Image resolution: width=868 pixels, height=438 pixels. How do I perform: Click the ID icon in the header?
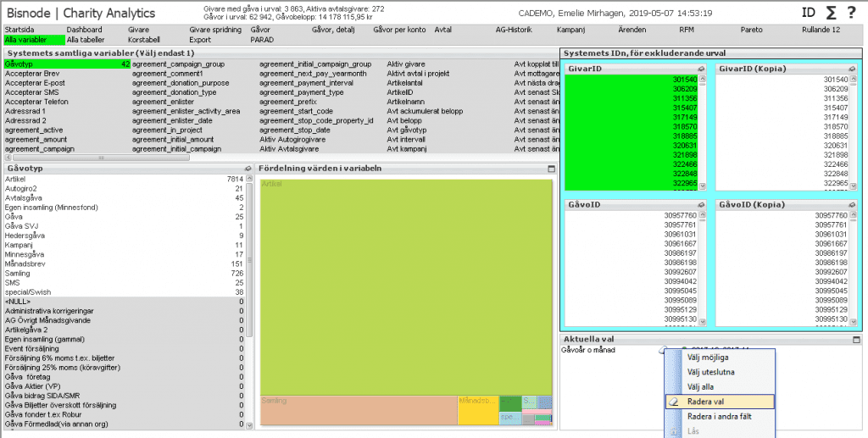coord(808,13)
